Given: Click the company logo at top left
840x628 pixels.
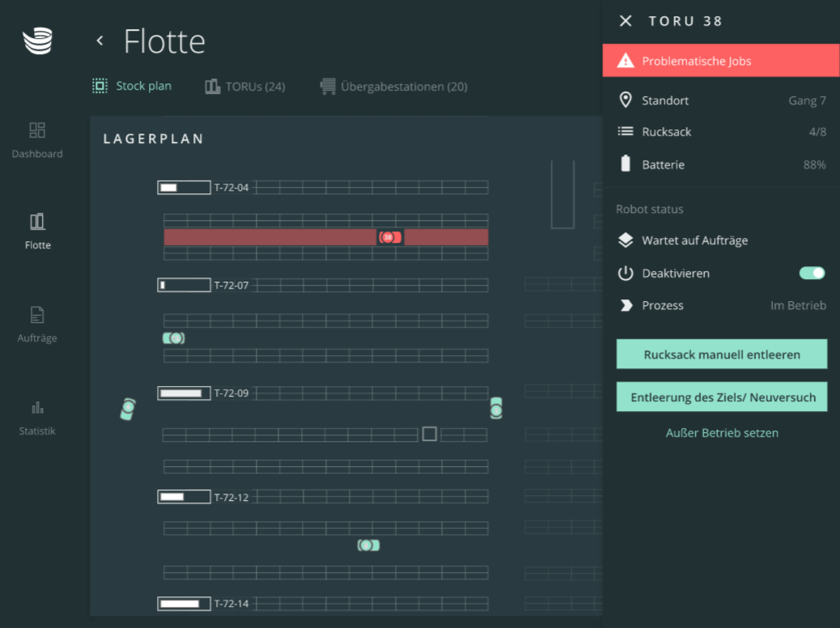Looking at the screenshot, I should pos(37,41).
